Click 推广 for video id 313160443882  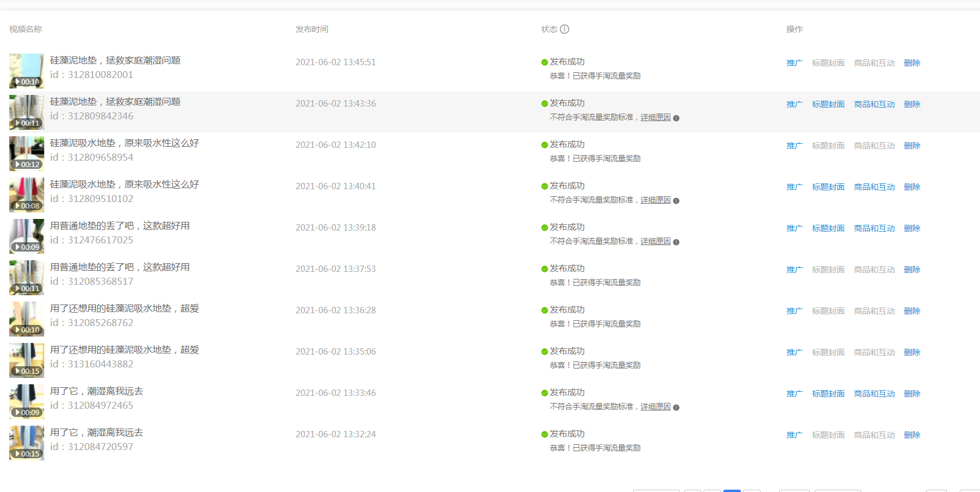[x=794, y=352]
